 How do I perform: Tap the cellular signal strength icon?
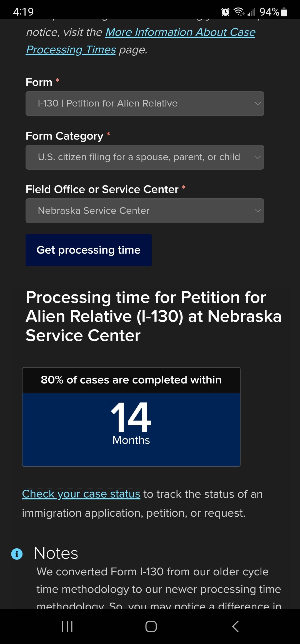click(251, 12)
